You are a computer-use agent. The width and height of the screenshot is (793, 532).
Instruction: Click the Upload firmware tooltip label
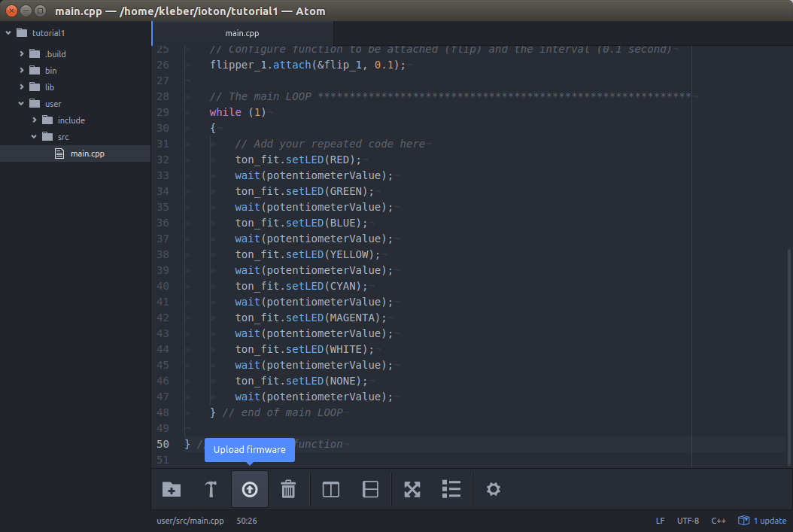tap(249, 449)
